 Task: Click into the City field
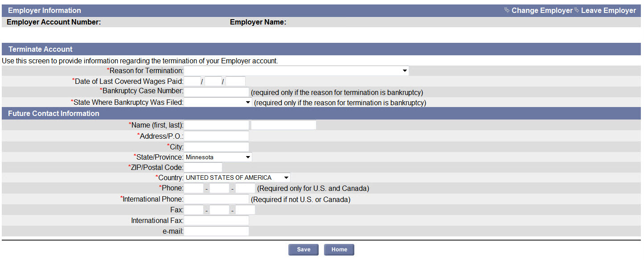tap(217, 147)
